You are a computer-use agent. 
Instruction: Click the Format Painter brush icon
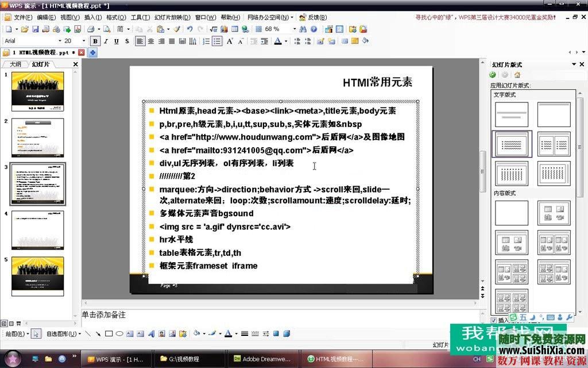click(x=177, y=29)
